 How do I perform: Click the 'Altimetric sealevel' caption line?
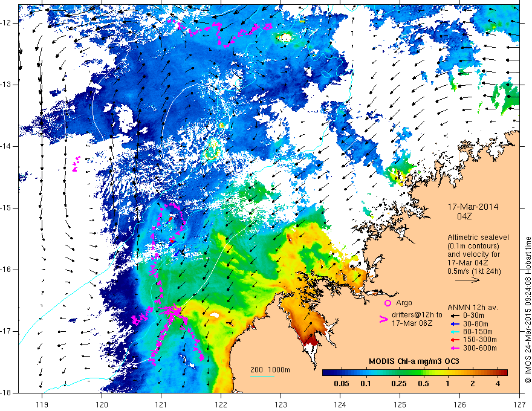click(x=478, y=238)
